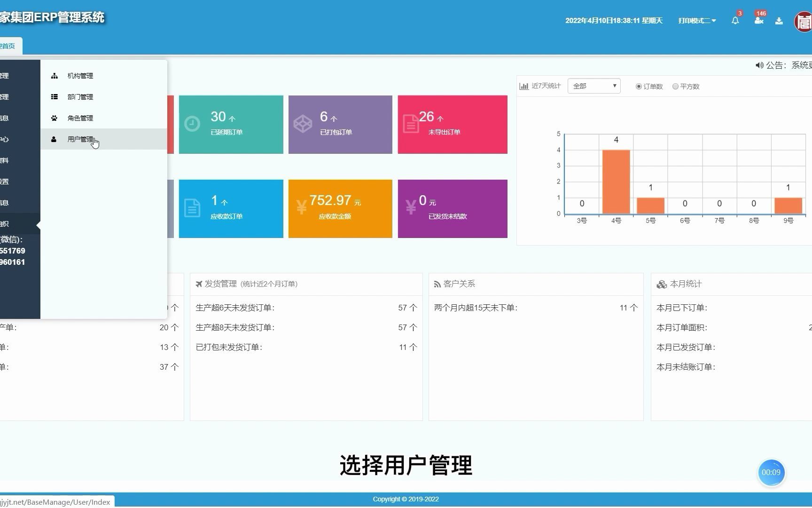The height and width of the screenshot is (508, 812).
Task: Click the 本月已发货订单 text
Action: (x=686, y=347)
